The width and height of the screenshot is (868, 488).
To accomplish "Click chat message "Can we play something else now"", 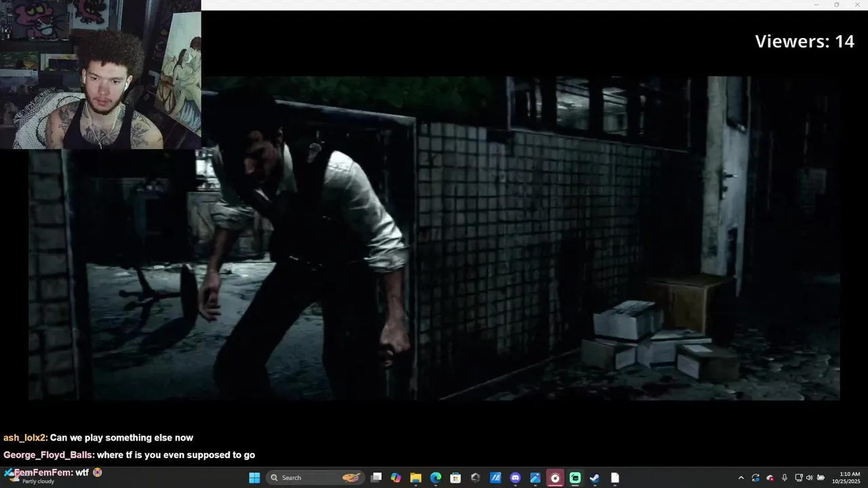I will pyautogui.click(x=121, y=438).
